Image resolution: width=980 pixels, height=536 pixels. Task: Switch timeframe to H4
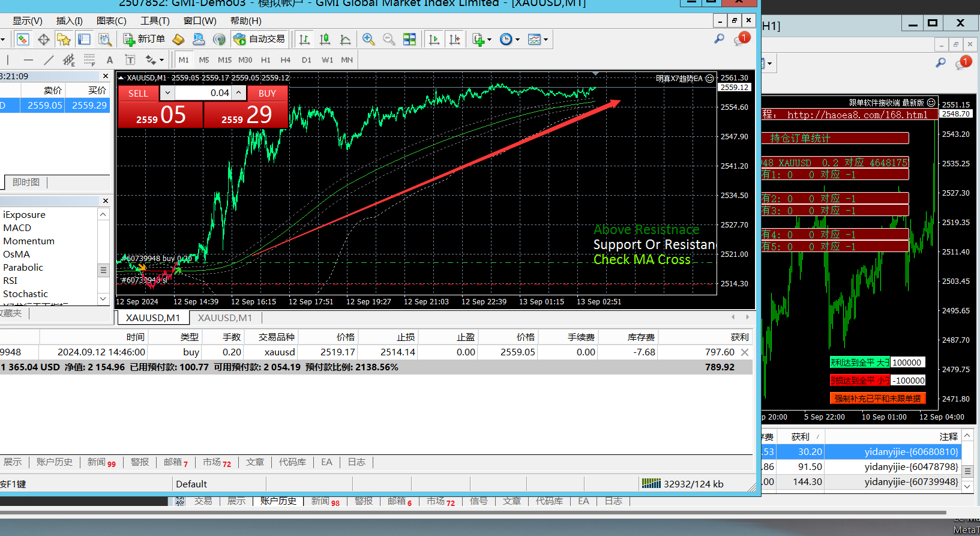coord(286,60)
